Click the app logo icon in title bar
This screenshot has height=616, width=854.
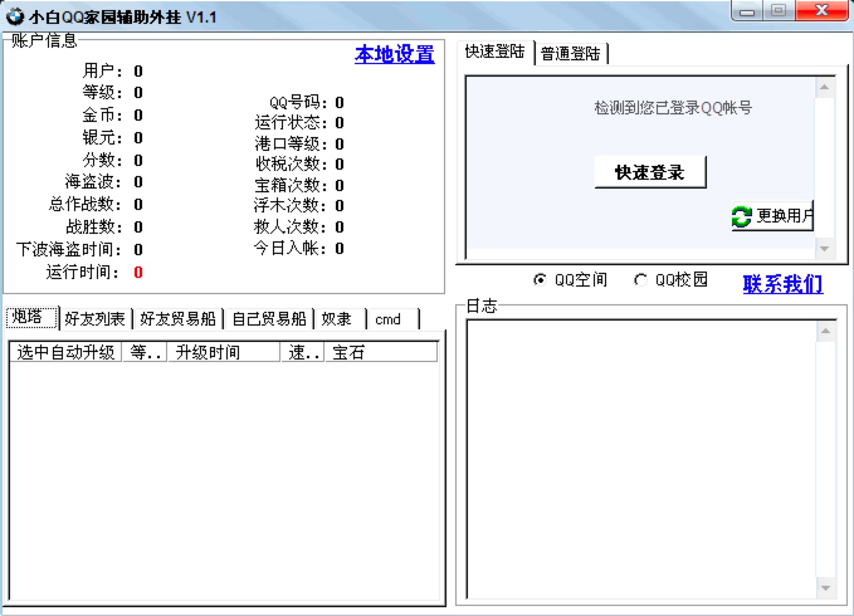(x=14, y=18)
